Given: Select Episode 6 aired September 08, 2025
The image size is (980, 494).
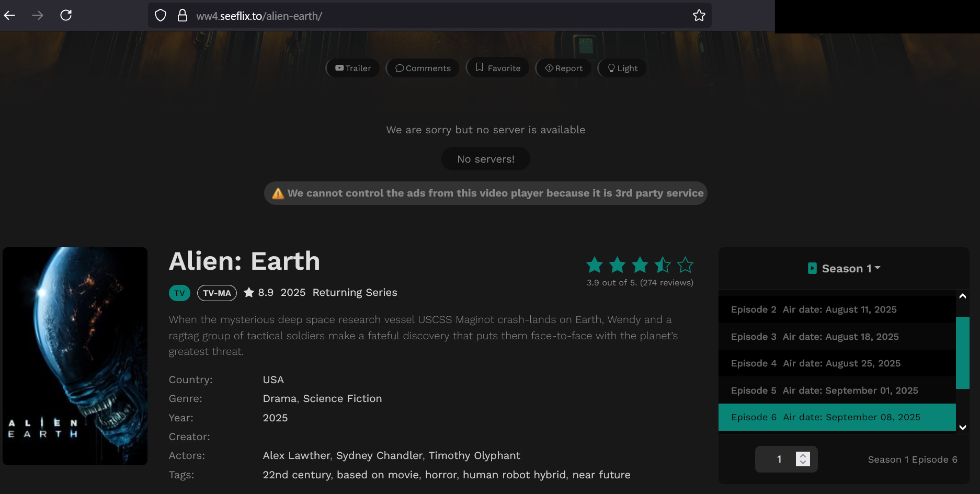Looking at the screenshot, I should point(837,417).
